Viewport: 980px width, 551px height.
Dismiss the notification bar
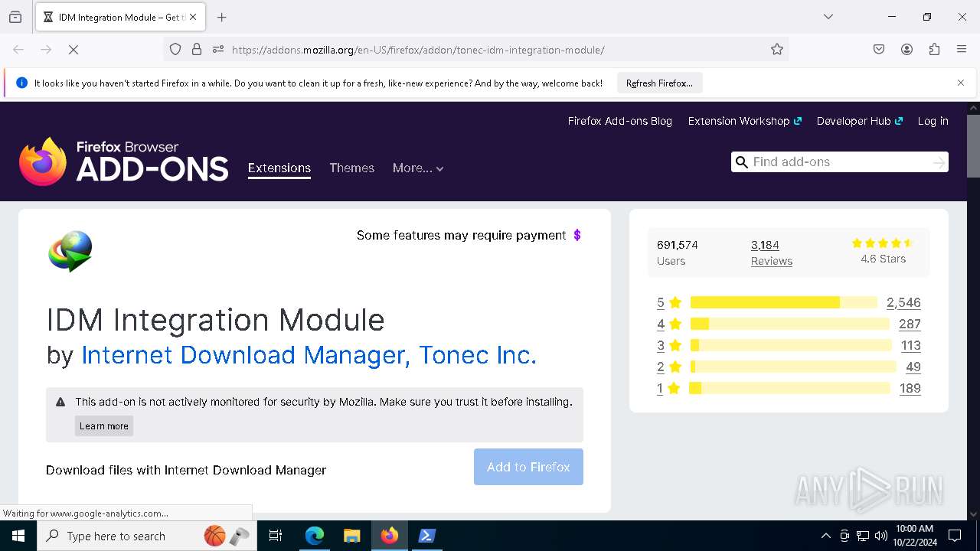[961, 83]
